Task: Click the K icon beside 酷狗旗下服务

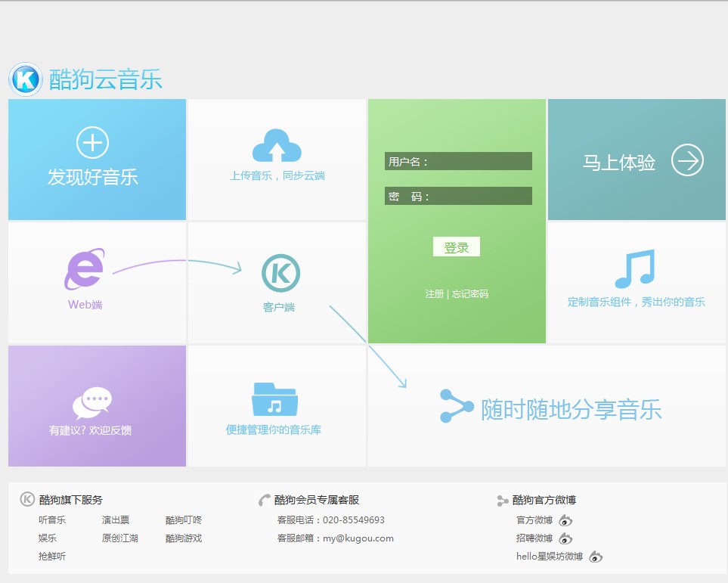Action: click(27, 499)
